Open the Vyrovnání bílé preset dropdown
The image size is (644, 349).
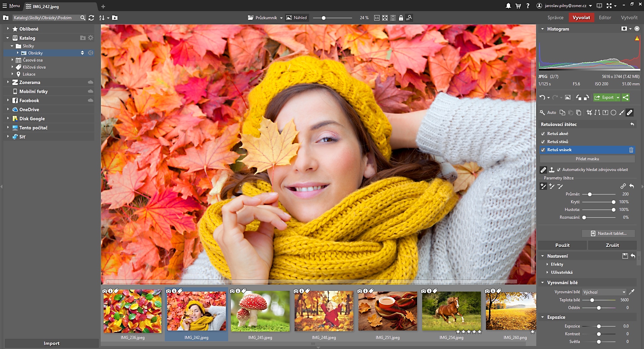[x=604, y=292]
